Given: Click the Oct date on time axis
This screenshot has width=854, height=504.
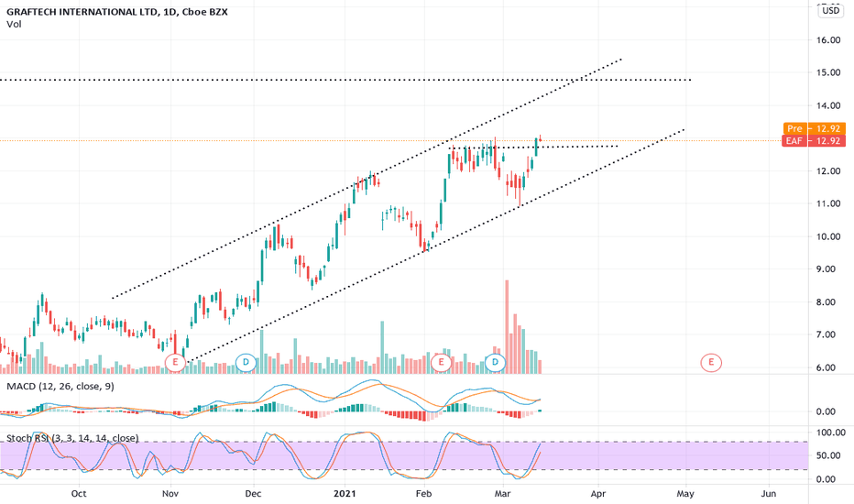Looking at the screenshot, I should pyautogui.click(x=79, y=494).
